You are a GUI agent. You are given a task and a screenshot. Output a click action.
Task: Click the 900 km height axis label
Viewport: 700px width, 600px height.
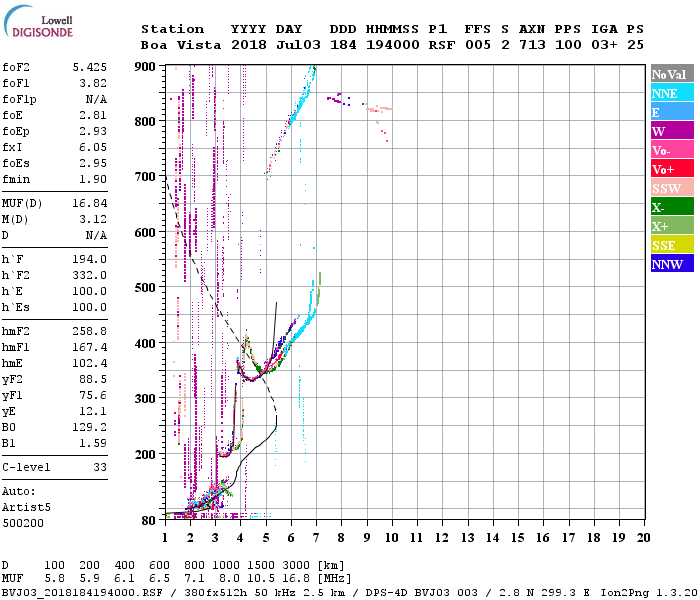click(x=145, y=67)
